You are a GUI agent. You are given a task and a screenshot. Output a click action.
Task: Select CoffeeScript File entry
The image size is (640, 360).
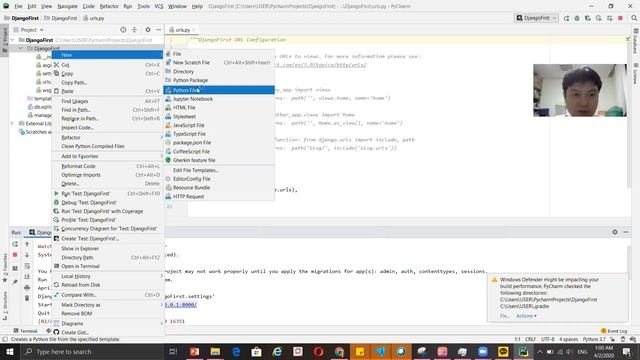(x=219, y=151)
